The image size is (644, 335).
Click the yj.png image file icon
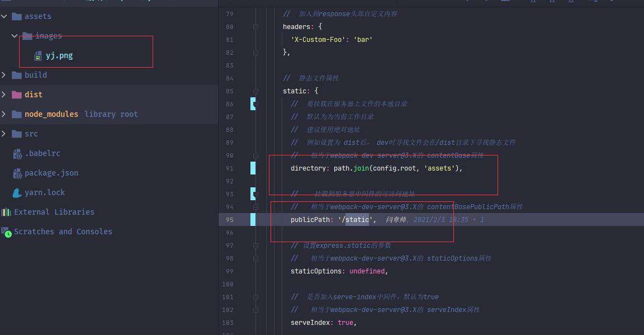click(x=38, y=56)
